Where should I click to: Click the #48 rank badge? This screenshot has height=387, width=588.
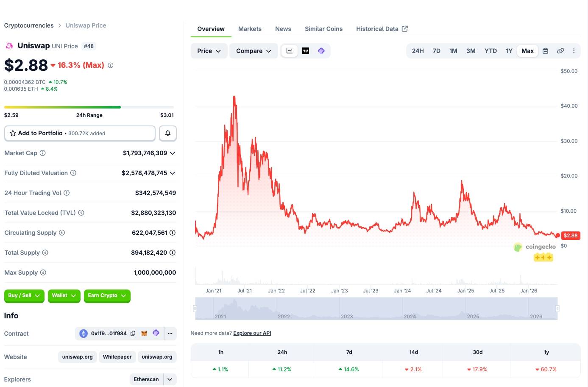(89, 46)
